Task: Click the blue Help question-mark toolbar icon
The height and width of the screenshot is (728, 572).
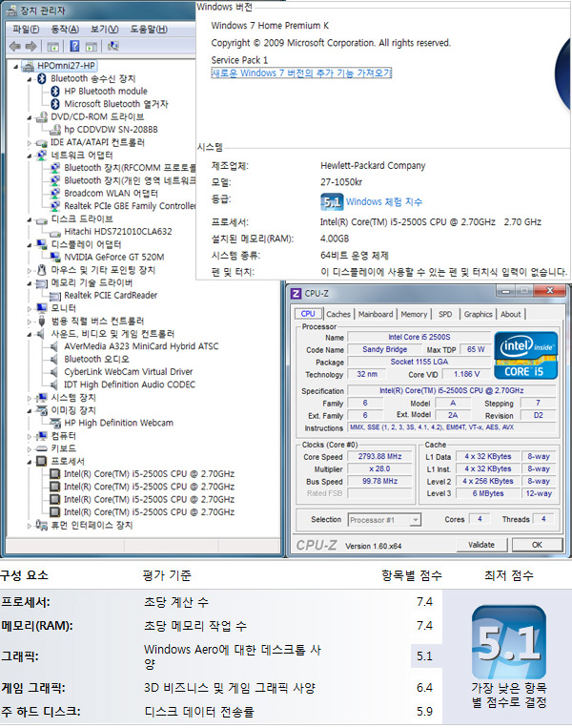Action: click(x=74, y=46)
